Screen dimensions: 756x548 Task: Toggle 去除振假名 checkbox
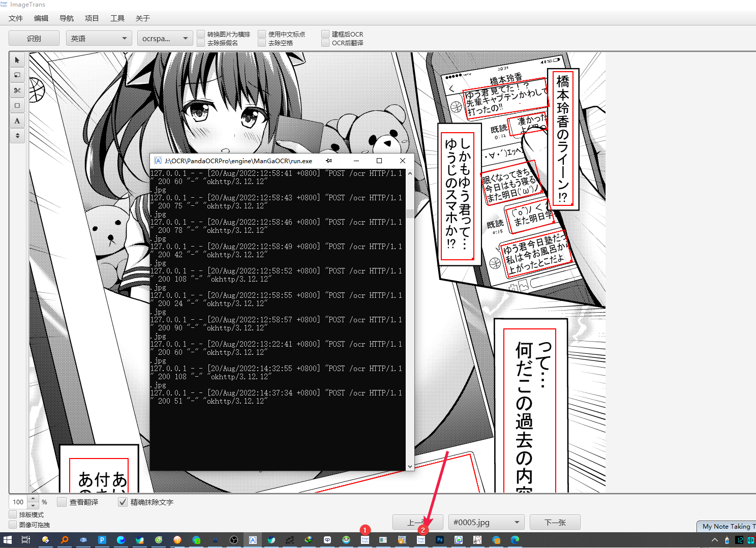201,43
